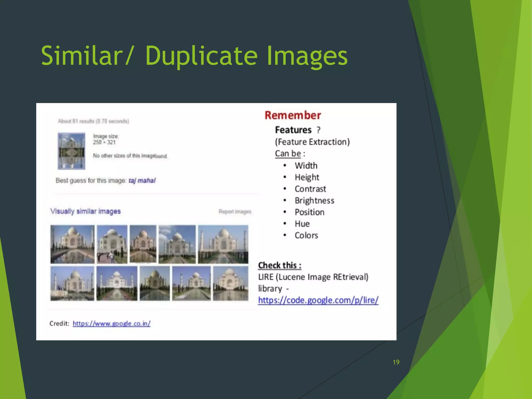The width and height of the screenshot is (532, 399).
Task: Click the bold 'Features' text
Action: pyautogui.click(x=293, y=130)
